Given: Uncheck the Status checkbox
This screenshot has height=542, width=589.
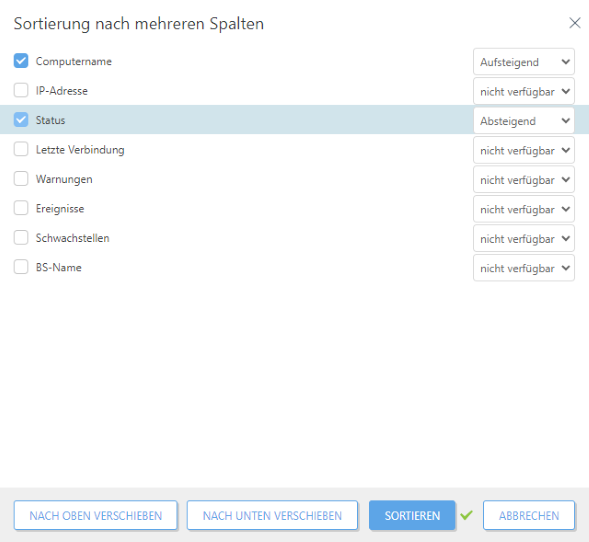Looking at the screenshot, I should click(21, 120).
